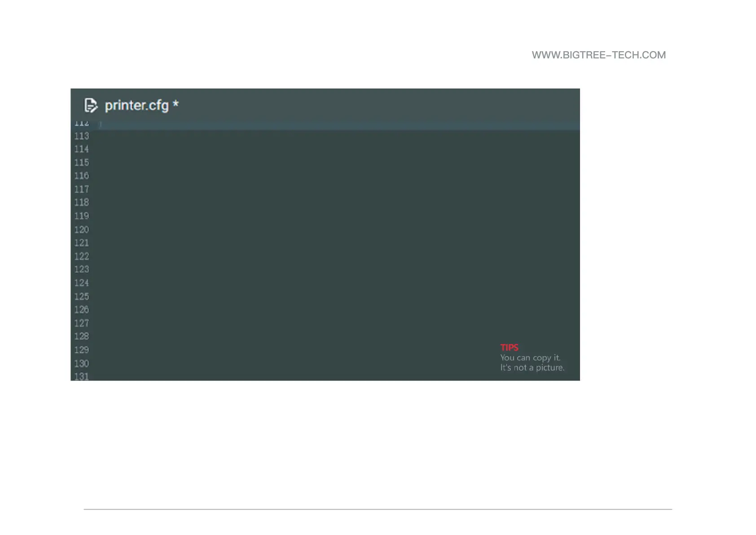756x535 pixels.
Task: Click line number 116 in gutter
Action: click(x=82, y=176)
